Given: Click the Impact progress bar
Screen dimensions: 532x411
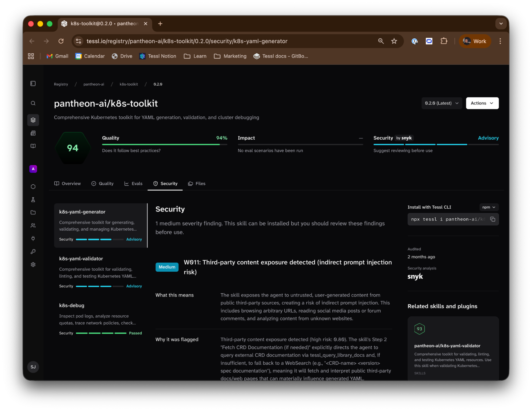Looking at the screenshot, I should pos(300,144).
